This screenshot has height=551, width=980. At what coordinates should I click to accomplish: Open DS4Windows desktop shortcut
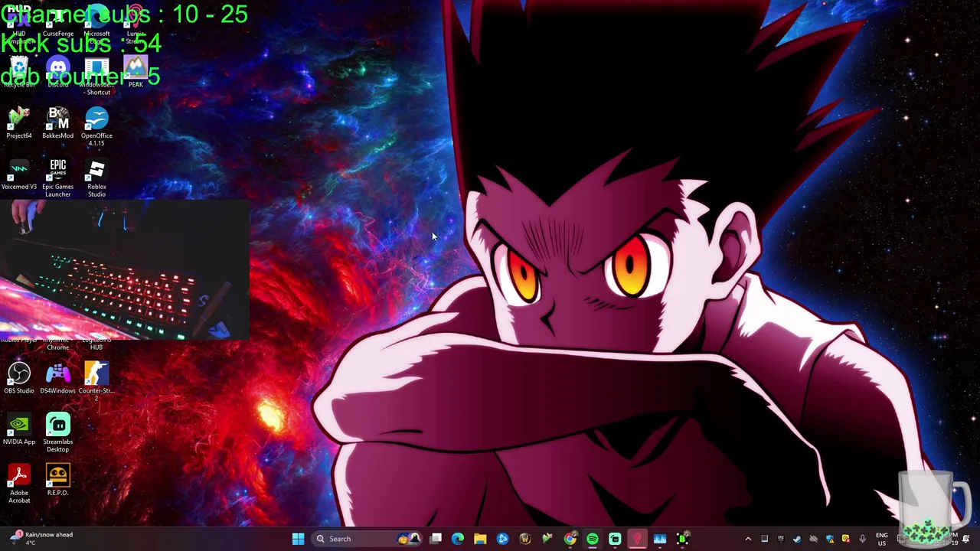[x=58, y=378]
